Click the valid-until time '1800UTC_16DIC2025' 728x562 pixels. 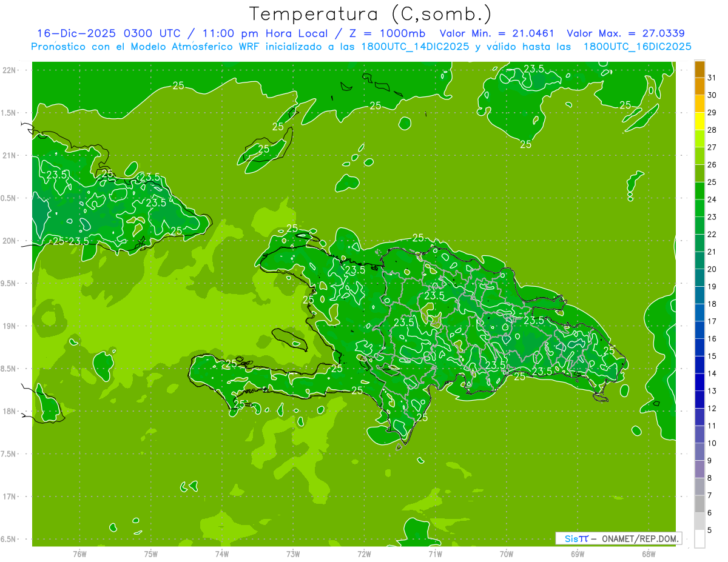[x=637, y=47]
